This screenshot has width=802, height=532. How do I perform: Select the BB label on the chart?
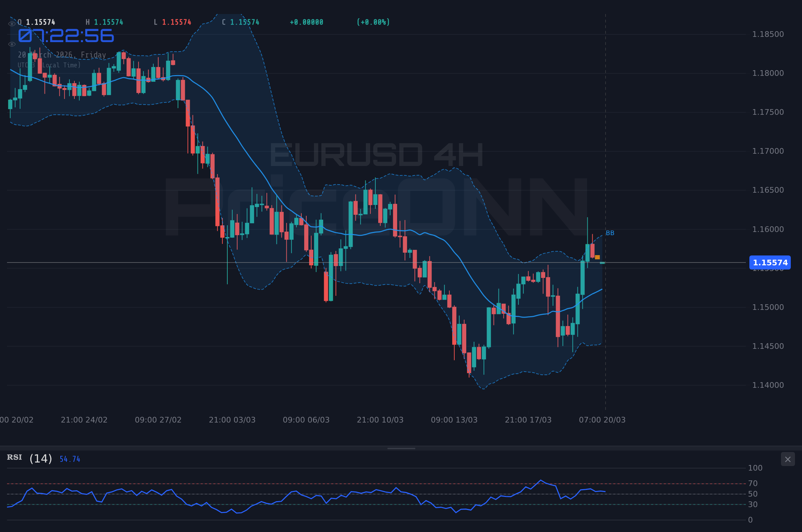click(609, 233)
